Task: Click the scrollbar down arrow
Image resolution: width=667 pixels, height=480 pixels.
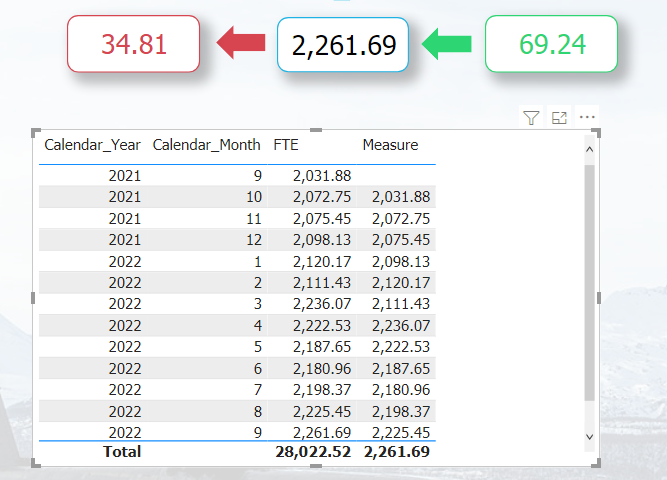Action: [590, 437]
